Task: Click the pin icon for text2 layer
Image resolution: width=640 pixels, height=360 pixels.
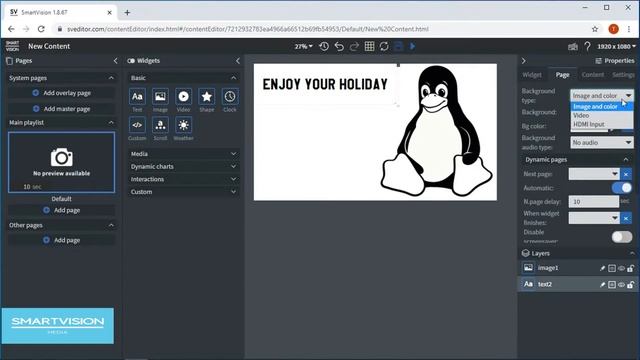Action: [602, 284]
